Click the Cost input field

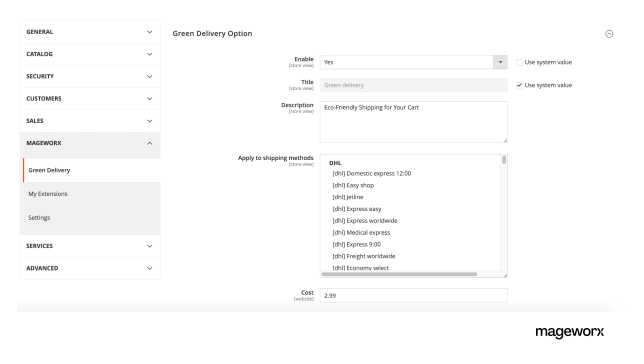pyautogui.click(x=413, y=295)
